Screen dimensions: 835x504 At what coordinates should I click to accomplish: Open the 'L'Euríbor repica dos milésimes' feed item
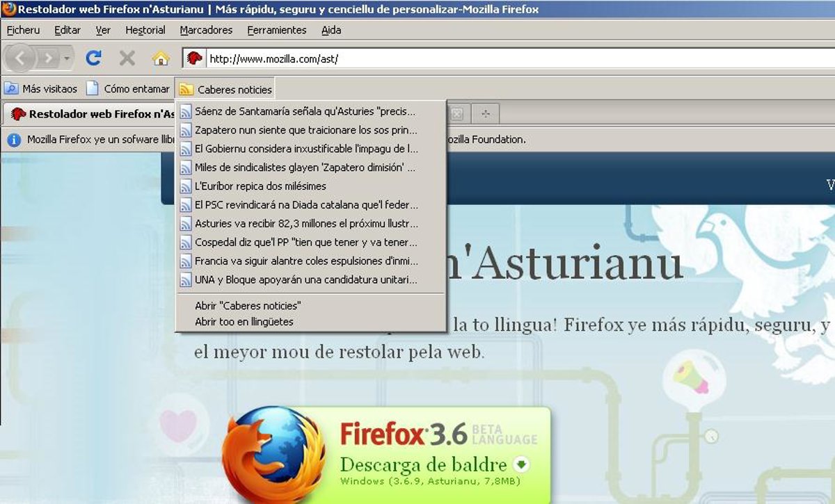260,186
